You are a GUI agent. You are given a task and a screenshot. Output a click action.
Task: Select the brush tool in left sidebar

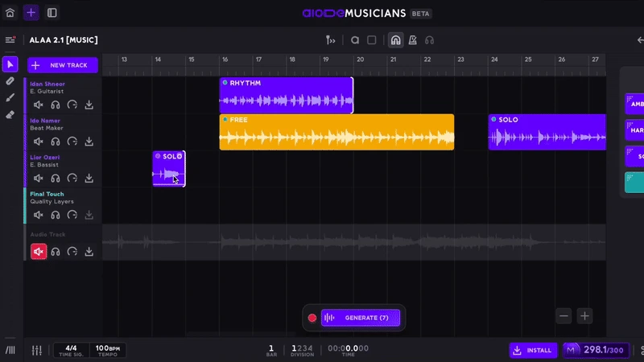point(10,97)
